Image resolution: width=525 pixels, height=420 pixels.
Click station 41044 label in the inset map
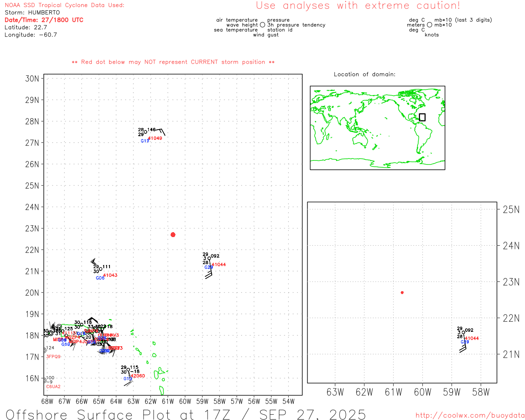coord(472,338)
